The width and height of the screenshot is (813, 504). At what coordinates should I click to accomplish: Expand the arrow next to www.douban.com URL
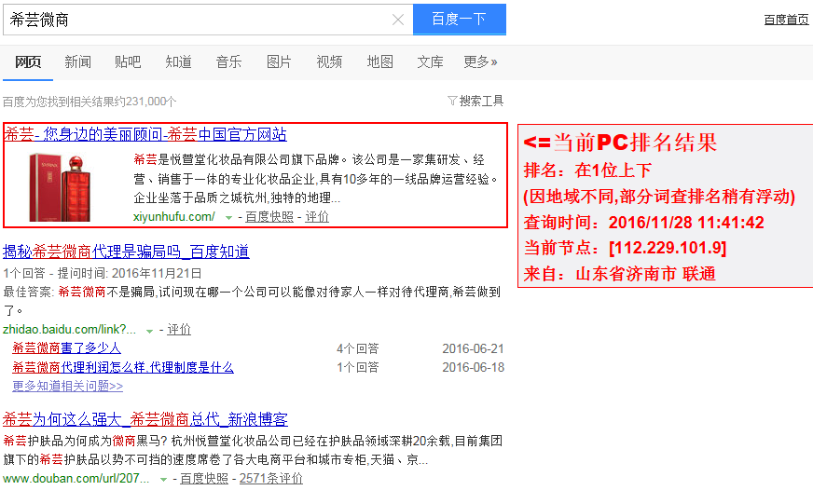coord(163,479)
